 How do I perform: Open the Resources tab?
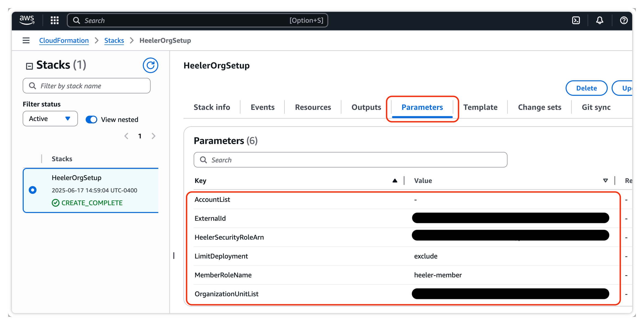(313, 107)
